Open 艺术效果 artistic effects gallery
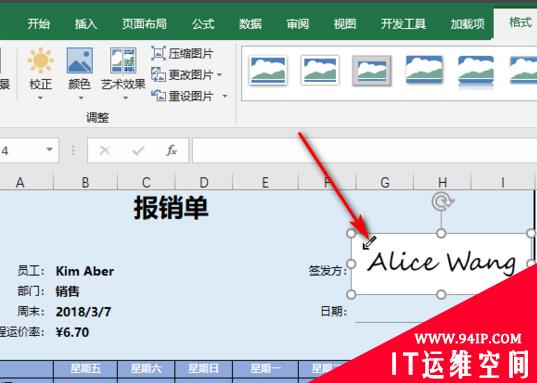 [x=123, y=74]
